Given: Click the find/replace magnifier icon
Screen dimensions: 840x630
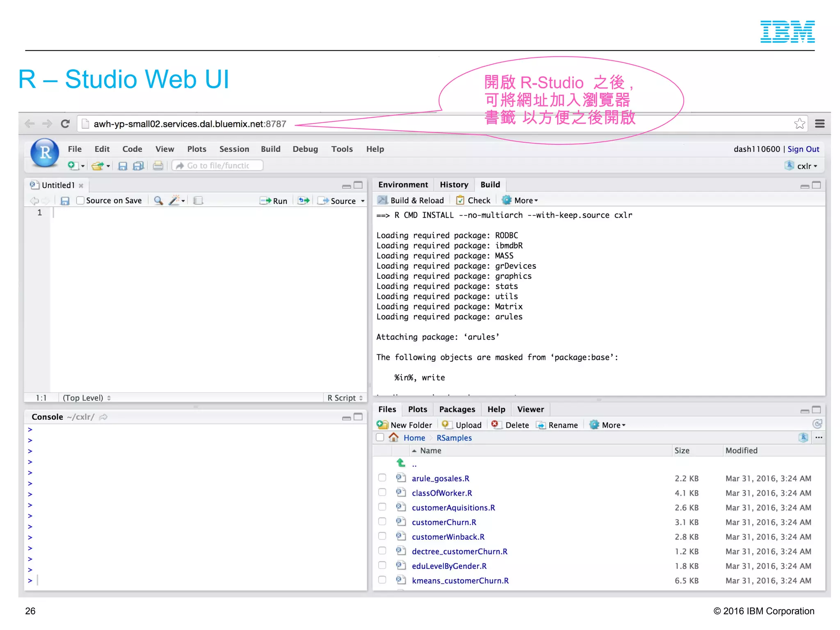Looking at the screenshot, I should pos(158,201).
